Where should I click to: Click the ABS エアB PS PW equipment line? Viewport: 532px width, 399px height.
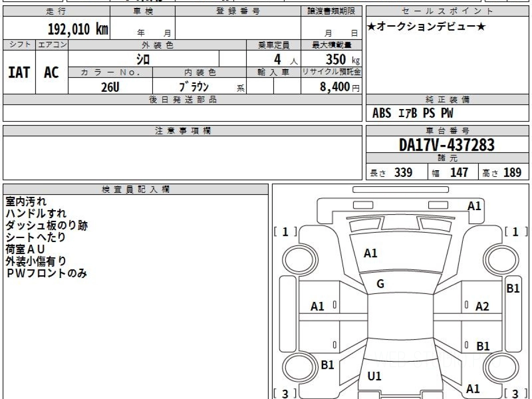pyautogui.click(x=413, y=113)
